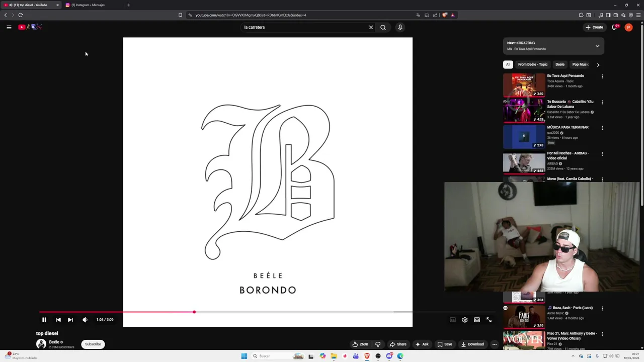Pause the video playback
644x362 pixels.
point(44,320)
